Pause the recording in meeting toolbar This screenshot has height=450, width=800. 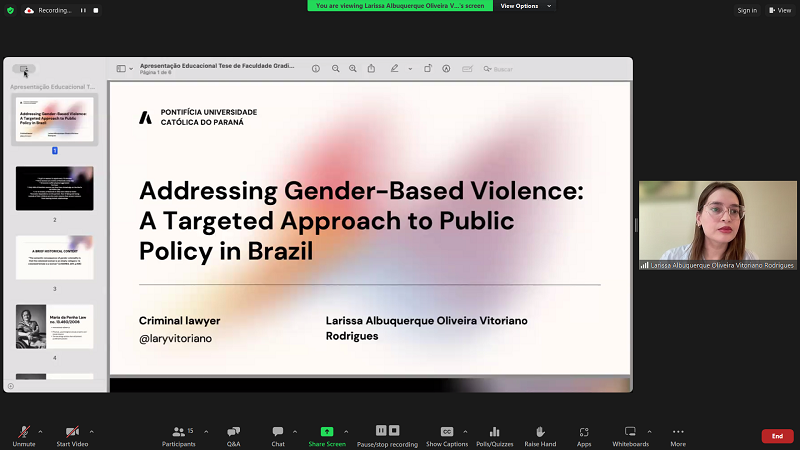pyautogui.click(x=381, y=431)
